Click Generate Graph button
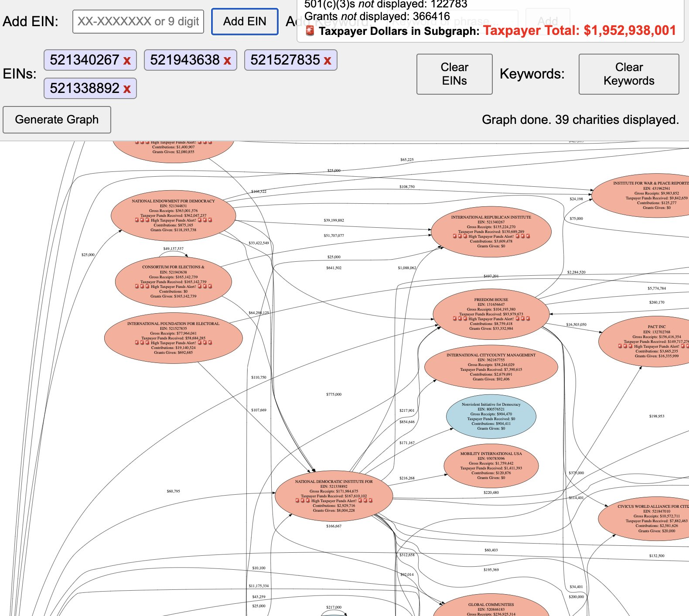The width and height of the screenshot is (689, 616). tap(57, 120)
